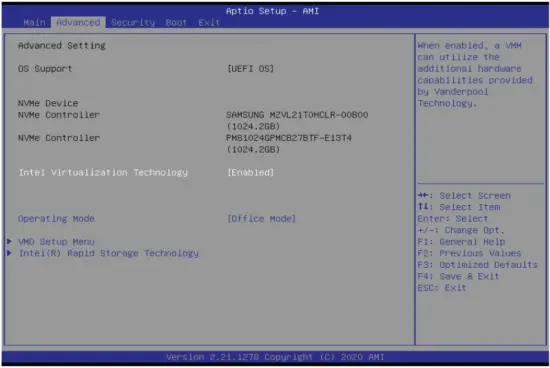Click the F1: General Help hint
The height and width of the screenshot is (368, 550).
coord(461,242)
